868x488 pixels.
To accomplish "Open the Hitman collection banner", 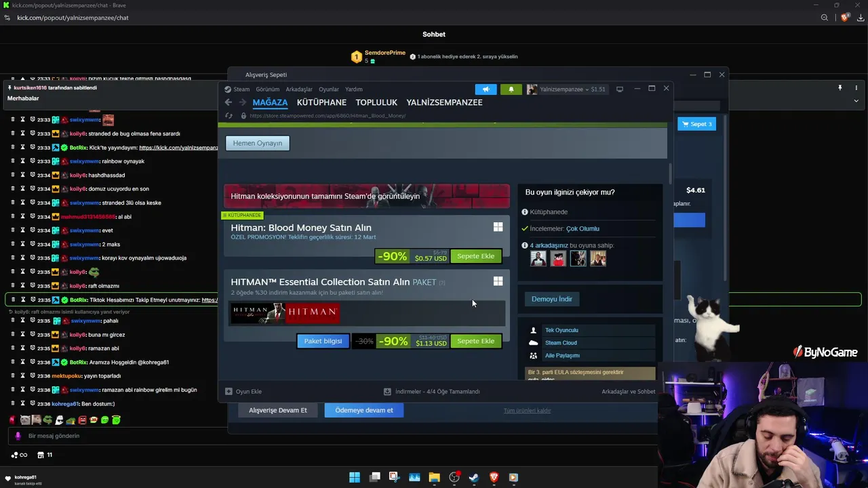I will coord(367,196).
